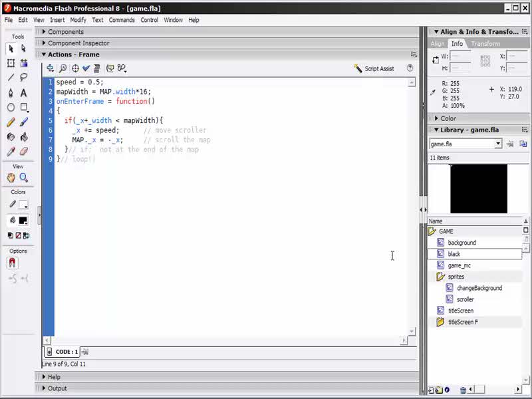Open the fill color swatch
532x399 pixels.
pos(23,220)
